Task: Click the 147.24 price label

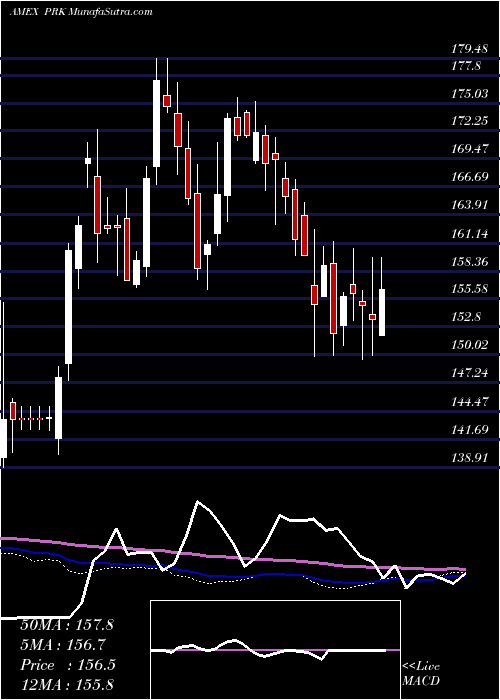Action: [x=468, y=373]
